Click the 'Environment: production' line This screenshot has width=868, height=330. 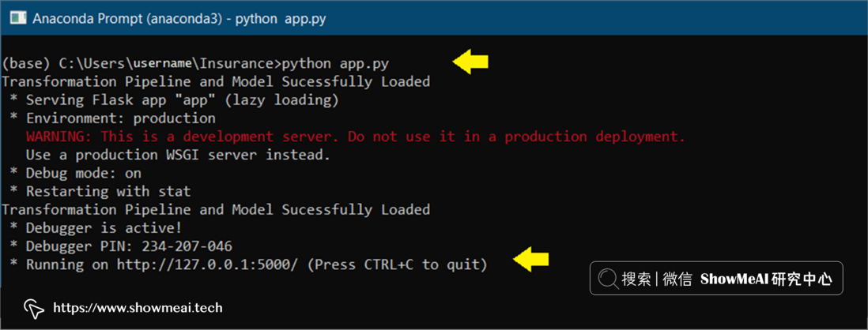click(x=121, y=118)
